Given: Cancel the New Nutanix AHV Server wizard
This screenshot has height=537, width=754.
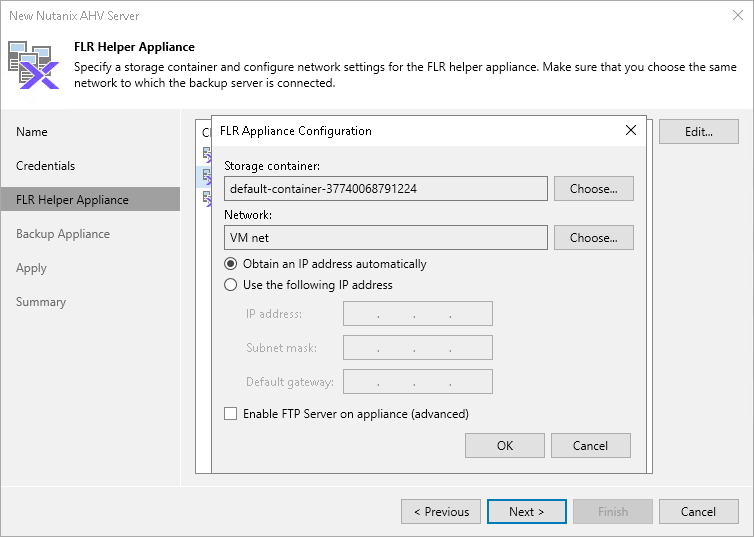Looking at the screenshot, I should pyautogui.click(x=698, y=512).
